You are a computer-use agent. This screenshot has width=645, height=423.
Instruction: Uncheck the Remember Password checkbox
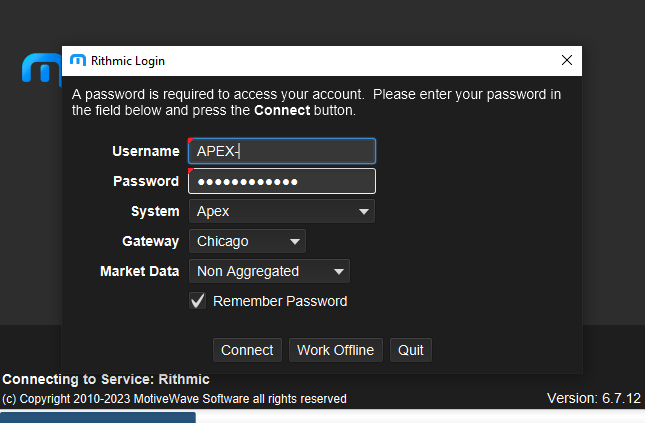click(x=197, y=301)
